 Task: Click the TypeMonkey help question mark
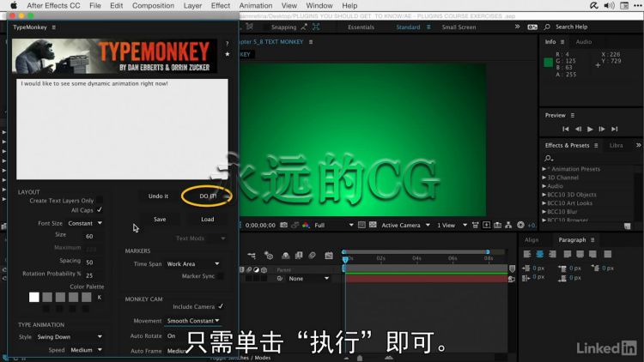(228, 44)
